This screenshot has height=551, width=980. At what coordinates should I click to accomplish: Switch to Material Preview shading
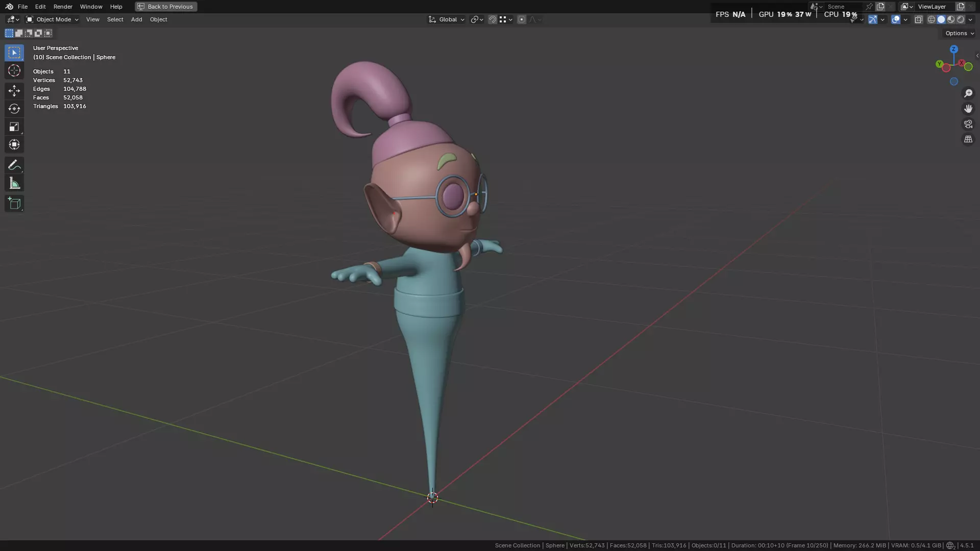click(x=951, y=19)
